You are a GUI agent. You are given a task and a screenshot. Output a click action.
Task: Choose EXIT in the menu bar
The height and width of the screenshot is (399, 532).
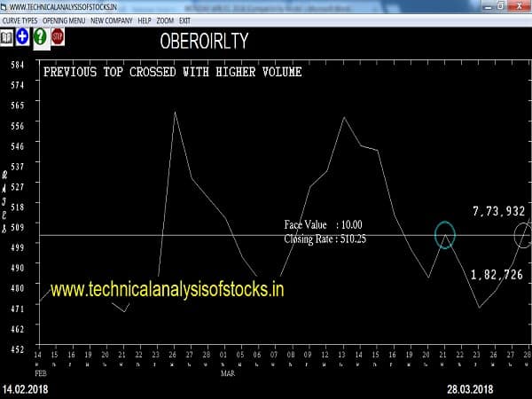tap(184, 20)
